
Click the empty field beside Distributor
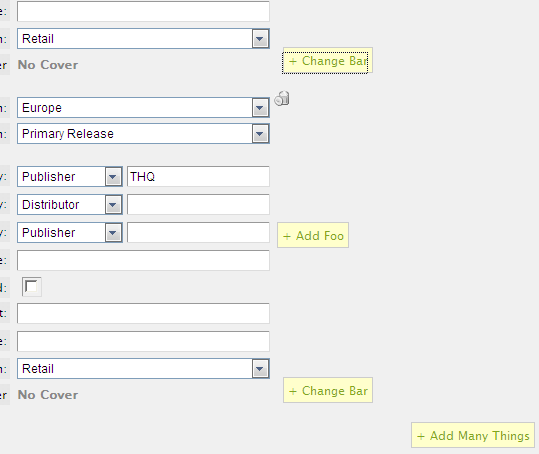click(198, 205)
